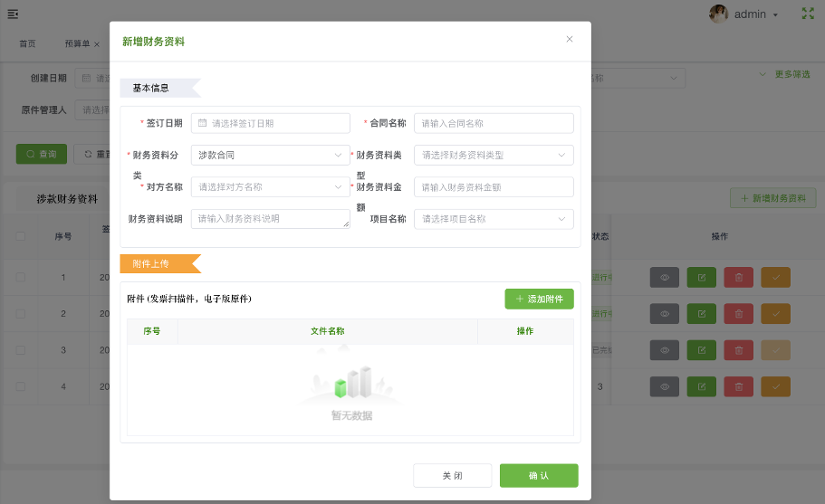Click the 添加附件 button
Screen dimensions: 825x504
click(539, 299)
